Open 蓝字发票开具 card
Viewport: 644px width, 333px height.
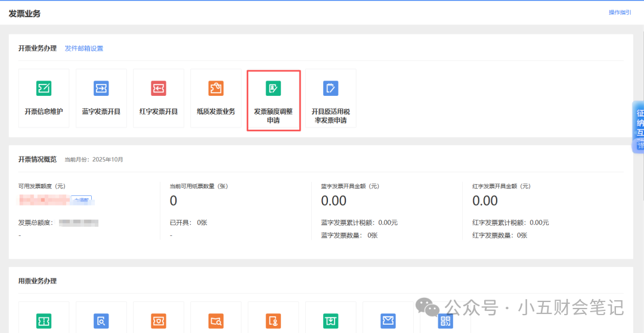click(x=101, y=98)
